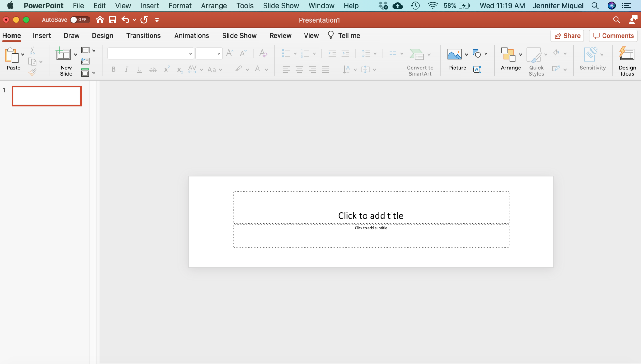Toggle bold text formatting
This screenshot has height=364, width=641.
[113, 69]
